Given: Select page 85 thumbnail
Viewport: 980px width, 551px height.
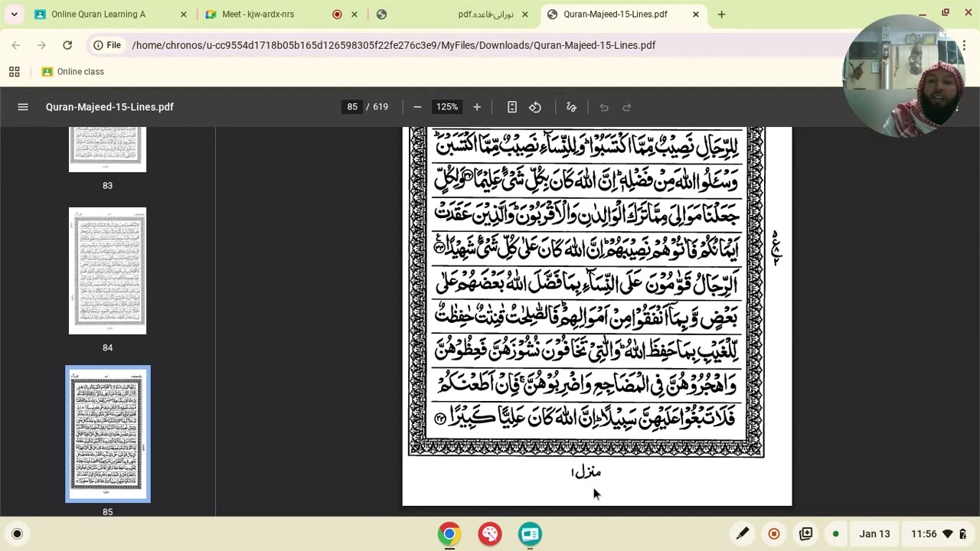Looking at the screenshot, I should [x=107, y=434].
